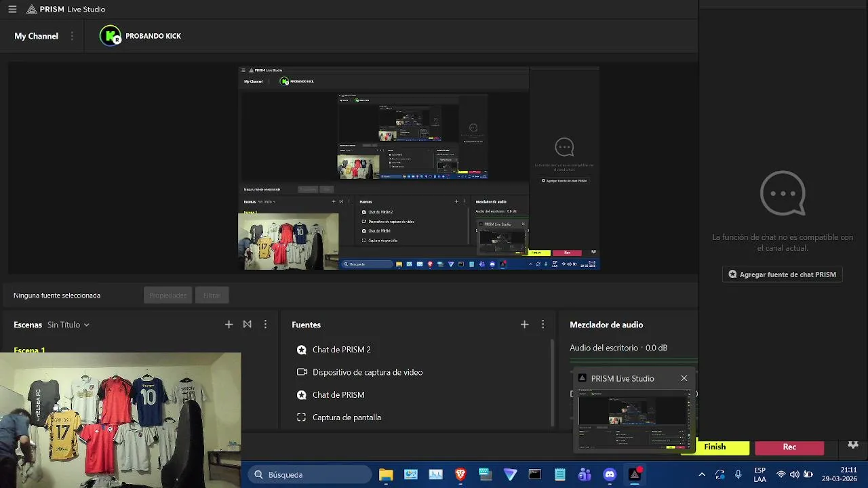Click the Escenas panel heading
Viewport: 868px width, 488px height.
tap(28, 325)
